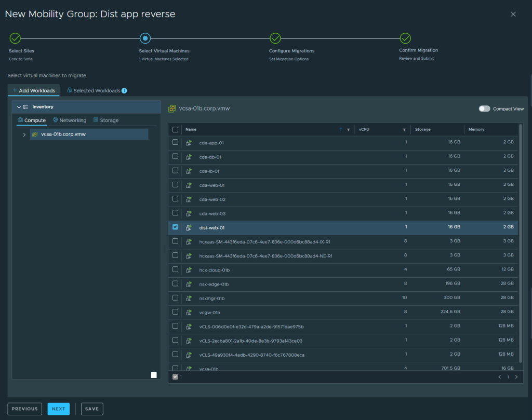
Task: Click the Name column filter icon
Action: click(348, 129)
